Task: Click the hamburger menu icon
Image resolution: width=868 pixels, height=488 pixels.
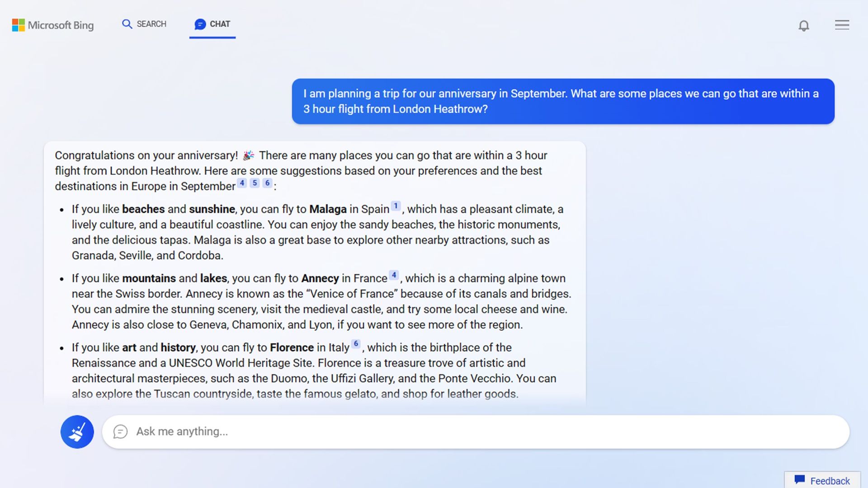Action: pos(842,24)
